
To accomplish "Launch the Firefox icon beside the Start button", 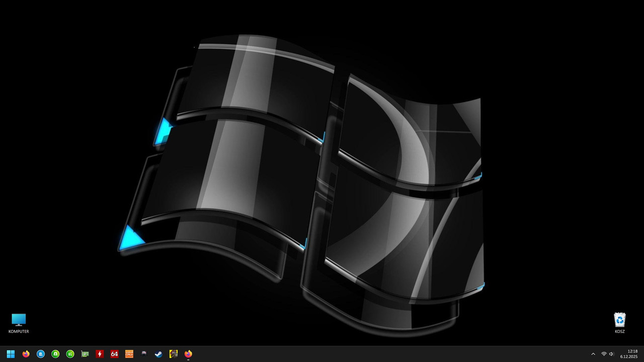I will (26, 354).
